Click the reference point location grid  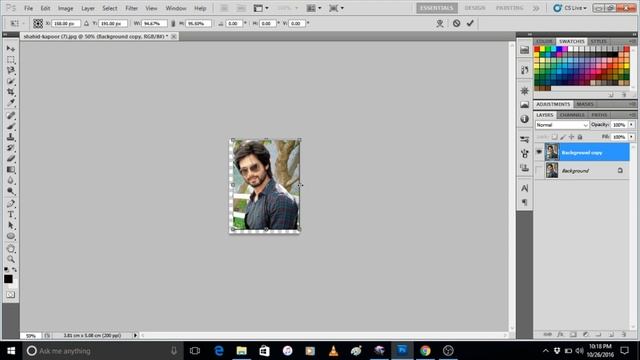point(38,23)
